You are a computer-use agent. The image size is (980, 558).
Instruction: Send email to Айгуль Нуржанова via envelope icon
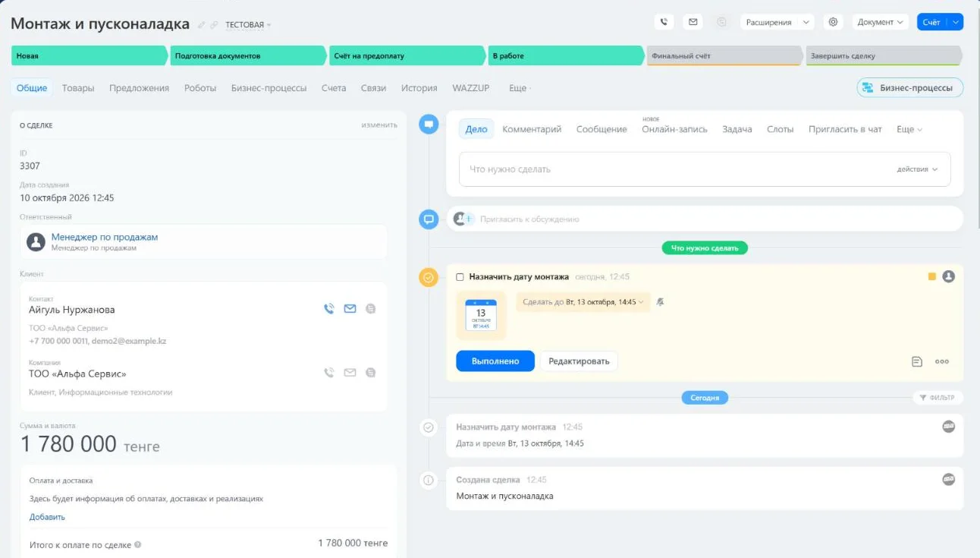coord(350,309)
